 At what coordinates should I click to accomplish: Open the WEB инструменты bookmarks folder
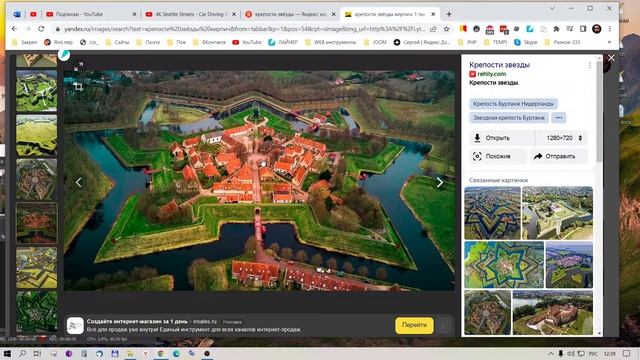331,42
